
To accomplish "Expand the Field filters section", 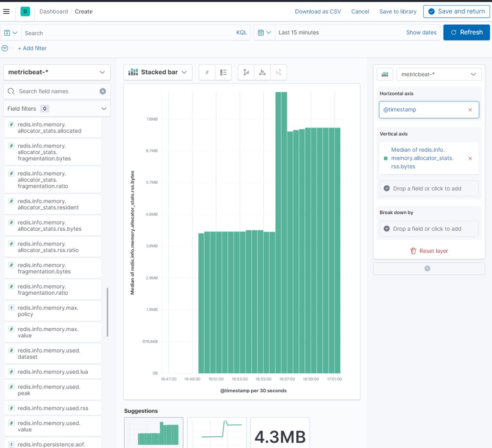I will (57, 109).
